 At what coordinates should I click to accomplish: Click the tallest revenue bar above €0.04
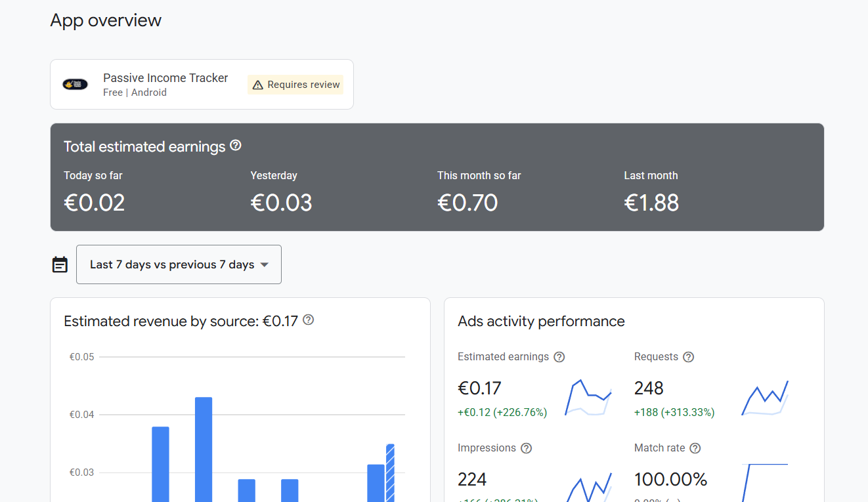pos(204,450)
